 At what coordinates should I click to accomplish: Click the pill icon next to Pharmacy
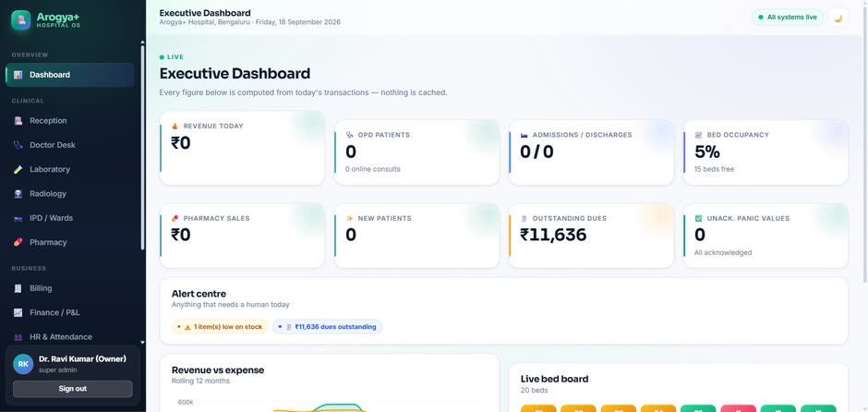coord(18,243)
